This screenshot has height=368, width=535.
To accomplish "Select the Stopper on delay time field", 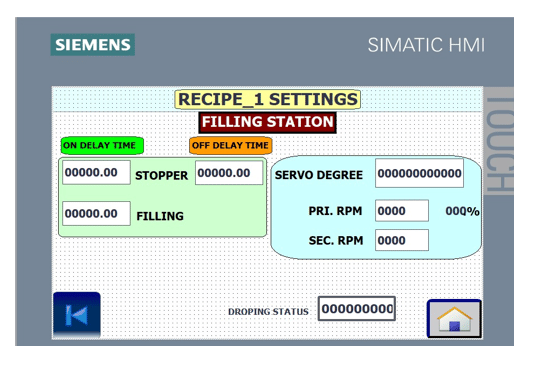I will pyautogui.click(x=96, y=173).
